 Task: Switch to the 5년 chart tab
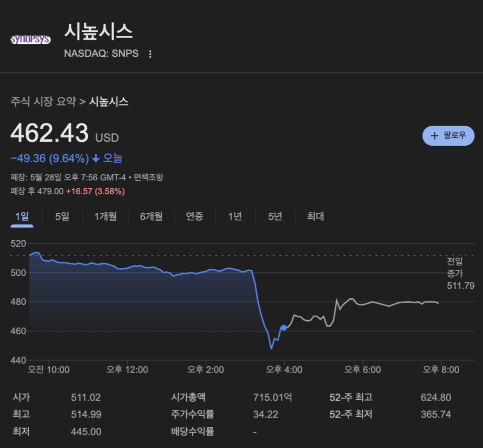(275, 216)
